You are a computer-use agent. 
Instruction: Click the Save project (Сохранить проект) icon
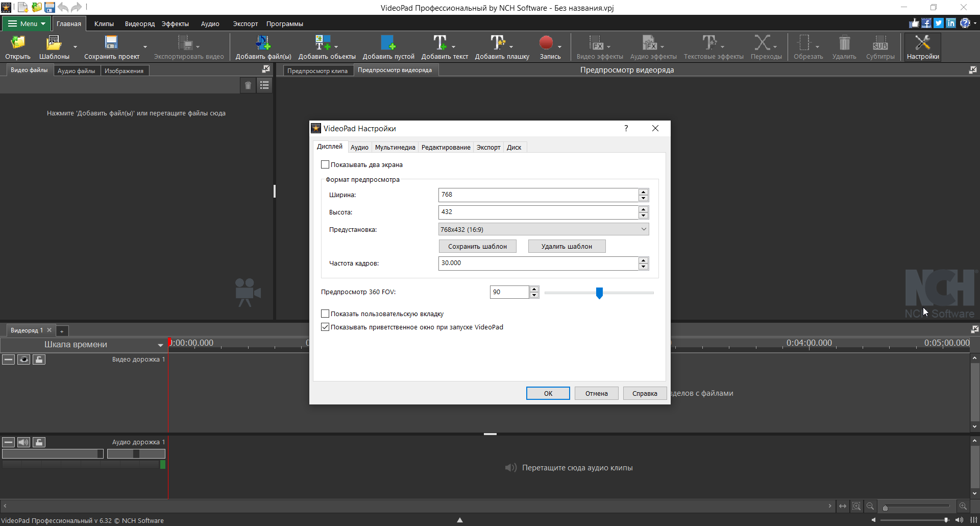pyautogui.click(x=111, y=43)
